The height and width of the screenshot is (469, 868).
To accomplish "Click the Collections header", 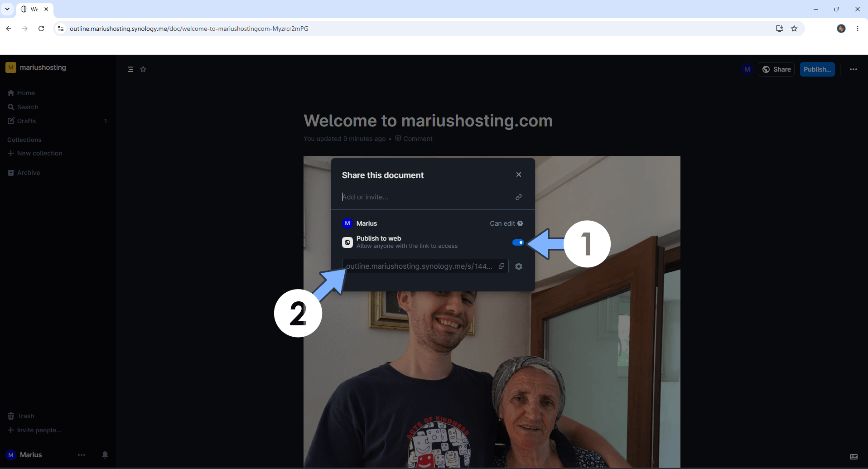I will click(x=24, y=140).
